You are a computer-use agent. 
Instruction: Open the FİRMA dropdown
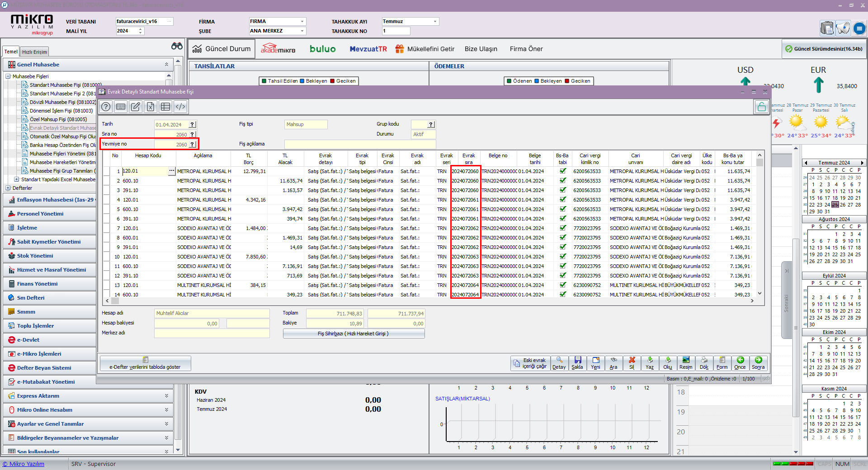click(x=302, y=22)
